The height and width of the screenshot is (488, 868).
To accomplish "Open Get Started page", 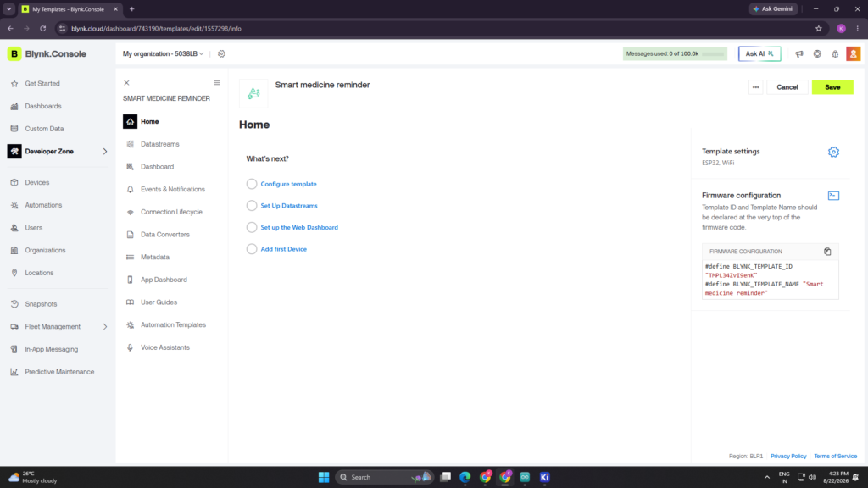I will coord(42,84).
